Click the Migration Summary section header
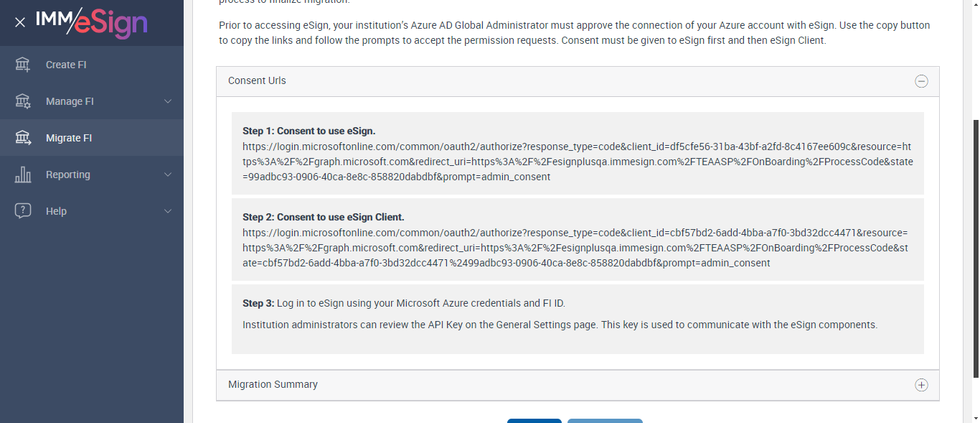The image size is (980, 423). 578,385
